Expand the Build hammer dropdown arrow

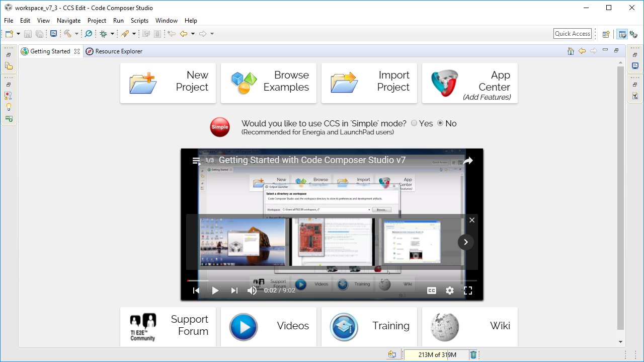76,34
